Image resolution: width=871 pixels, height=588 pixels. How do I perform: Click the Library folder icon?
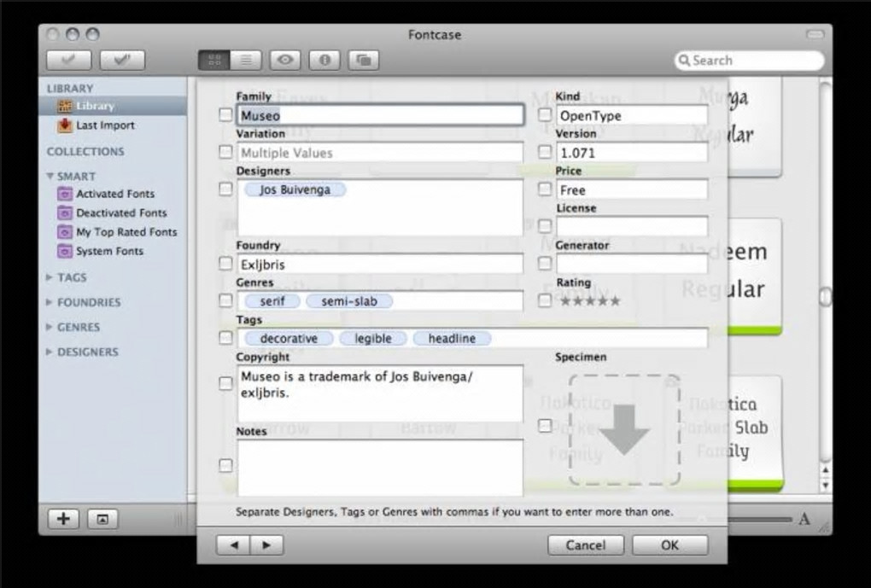(65, 106)
